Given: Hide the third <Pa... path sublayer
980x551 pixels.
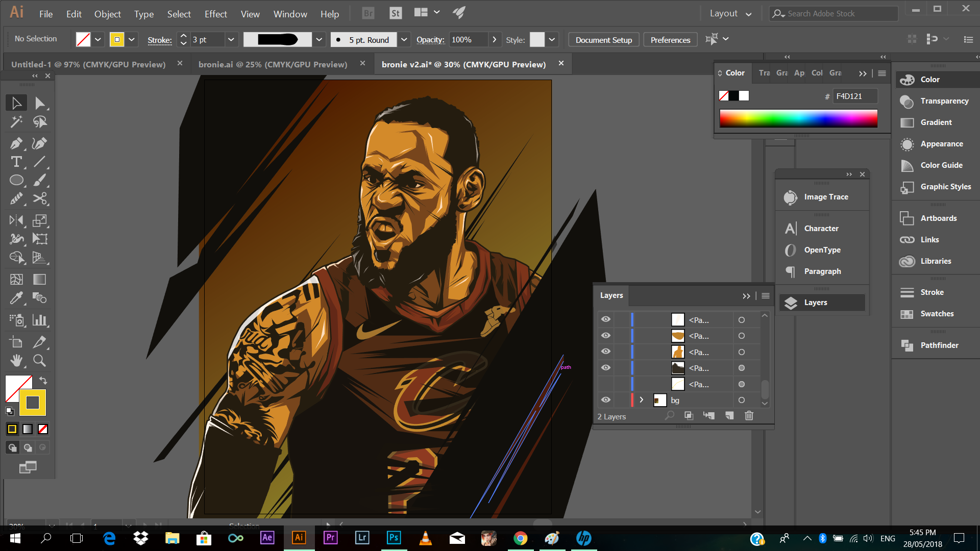Looking at the screenshot, I should coord(606,352).
